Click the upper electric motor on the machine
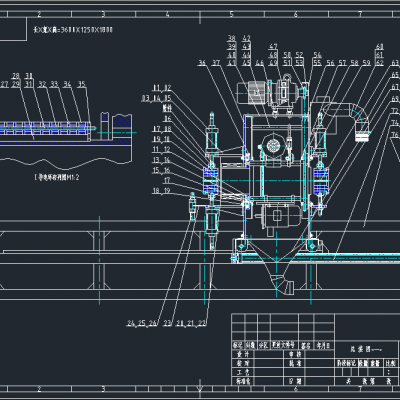Screen dimensions: 400x400 253,93
